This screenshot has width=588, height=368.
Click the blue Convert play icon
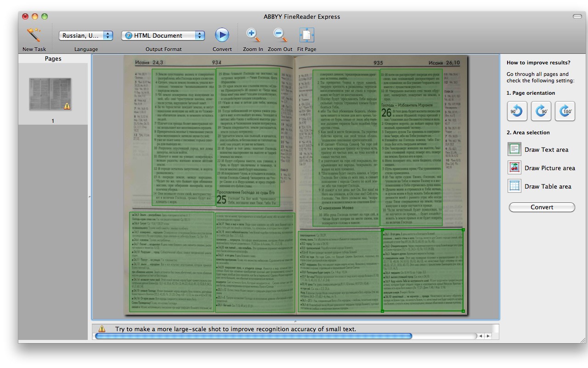(x=222, y=35)
